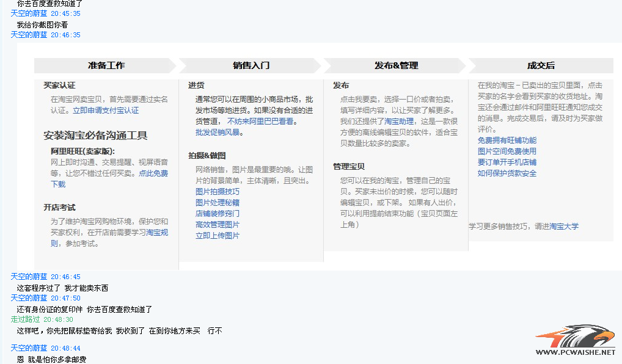Screen dimensions: 622x364
Task: Select the 销售入门 step tab
Action: tap(251, 65)
